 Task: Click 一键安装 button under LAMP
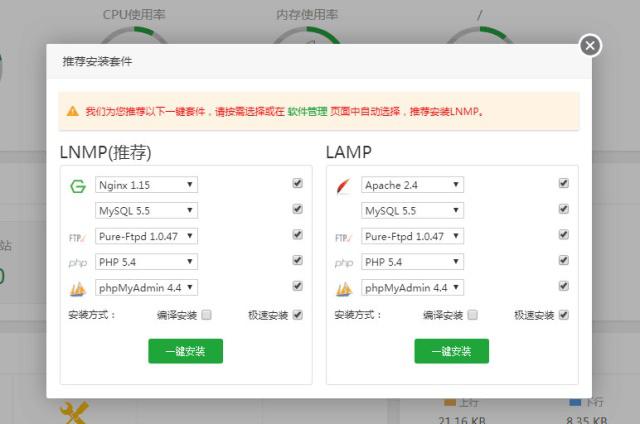[x=452, y=351]
